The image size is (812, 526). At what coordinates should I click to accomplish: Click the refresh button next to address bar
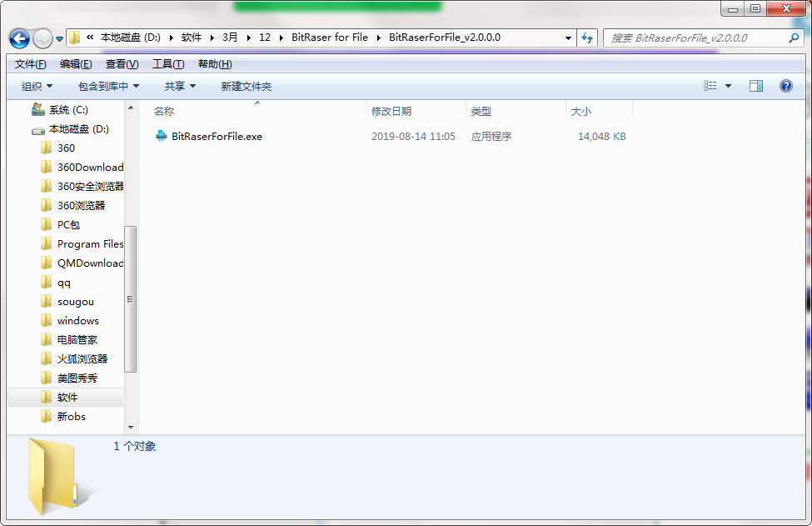point(587,38)
